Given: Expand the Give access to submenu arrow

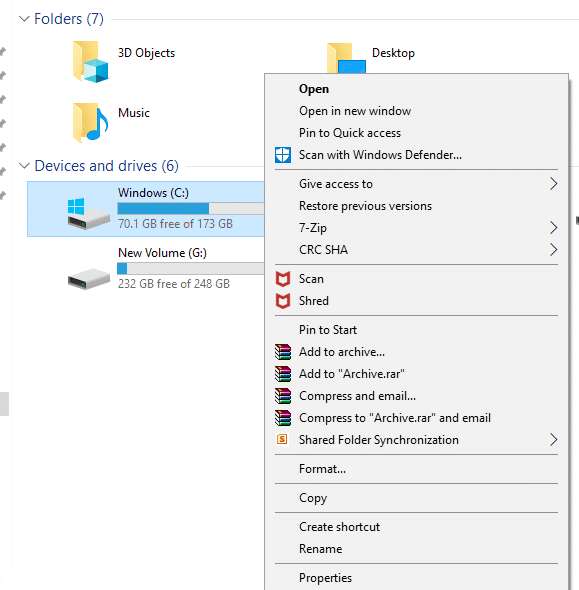Looking at the screenshot, I should pos(553,184).
